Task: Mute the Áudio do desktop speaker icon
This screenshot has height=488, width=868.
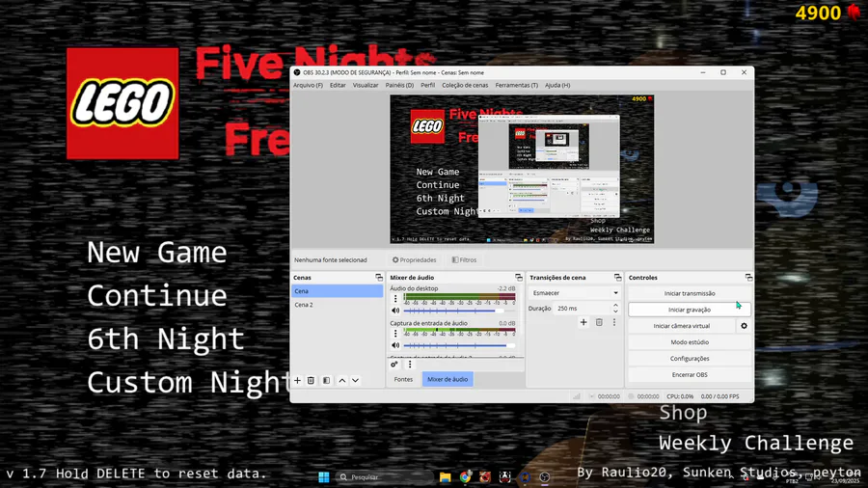Action: [x=395, y=311]
